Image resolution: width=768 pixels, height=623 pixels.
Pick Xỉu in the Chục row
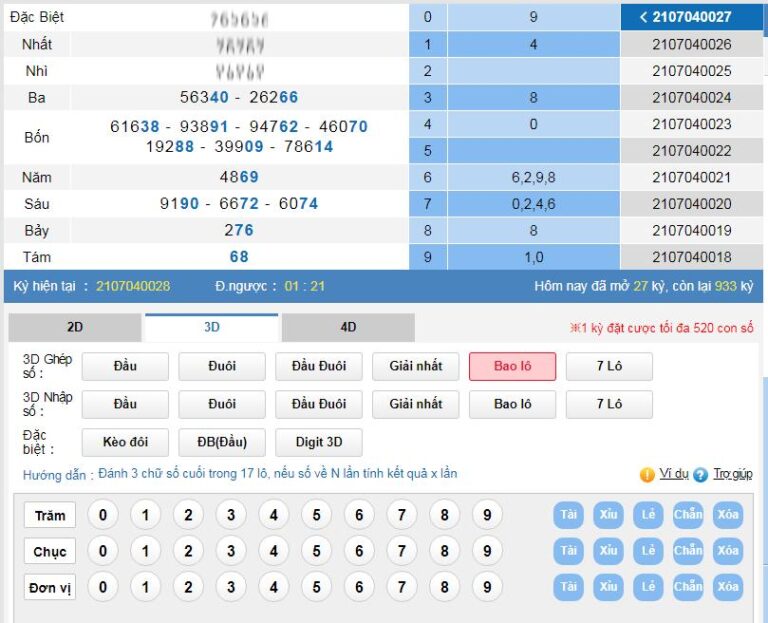[x=608, y=551]
